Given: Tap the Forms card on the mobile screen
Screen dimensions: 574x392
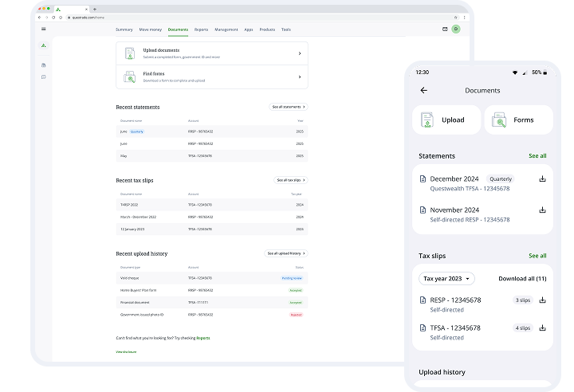Looking at the screenshot, I should pyautogui.click(x=519, y=120).
